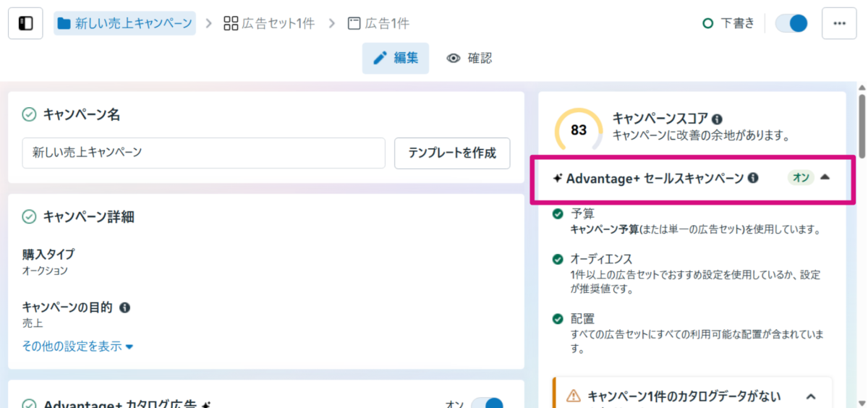This screenshot has height=408, width=868.
Task: Click the campaign score info icon
Action: click(717, 119)
